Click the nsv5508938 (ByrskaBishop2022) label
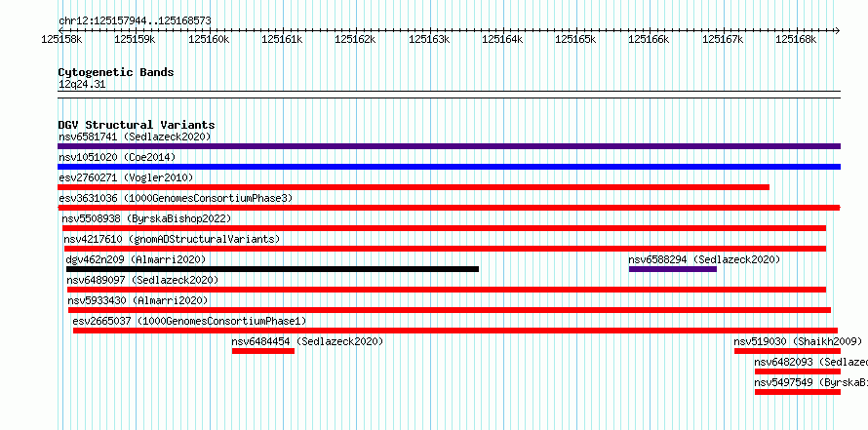 pyautogui.click(x=146, y=218)
